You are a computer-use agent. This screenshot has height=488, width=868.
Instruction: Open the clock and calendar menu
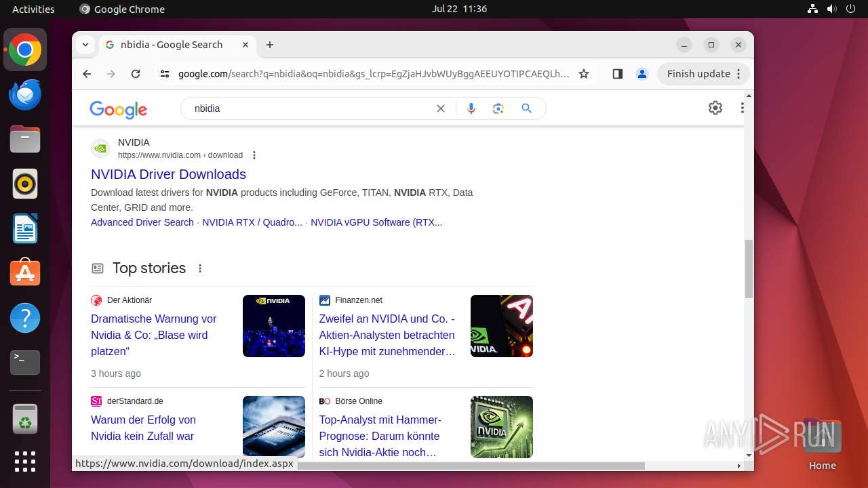tap(459, 9)
